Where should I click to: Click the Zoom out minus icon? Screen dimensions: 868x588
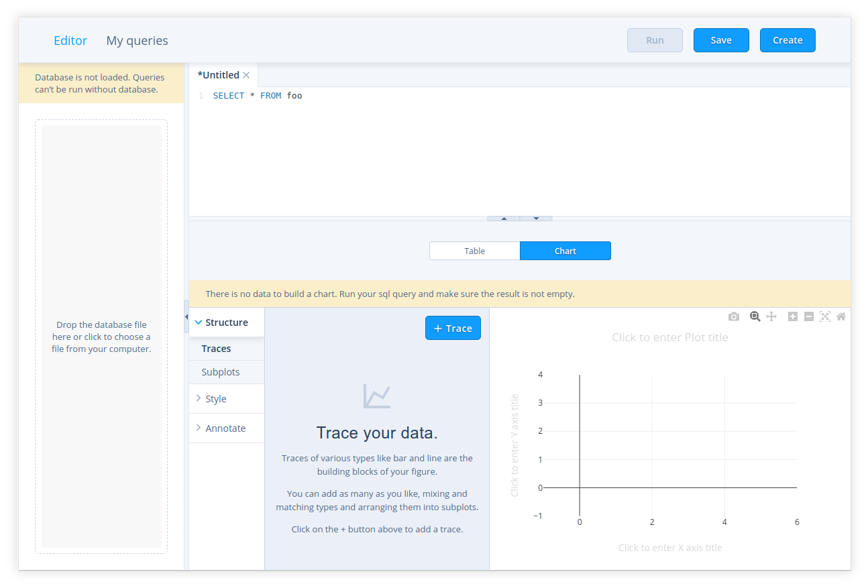click(x=809, y=316)
